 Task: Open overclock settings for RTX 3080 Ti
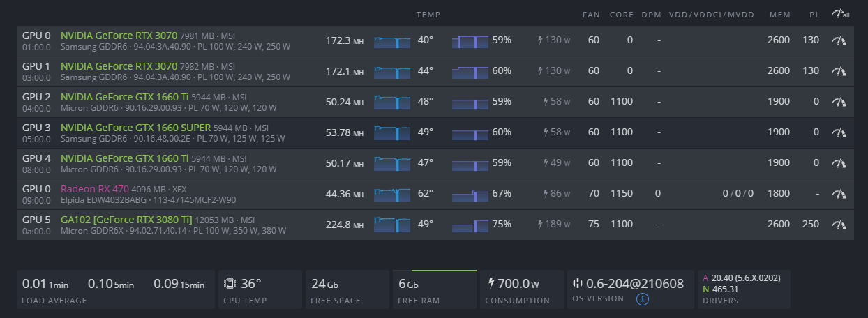coord(838,225)
